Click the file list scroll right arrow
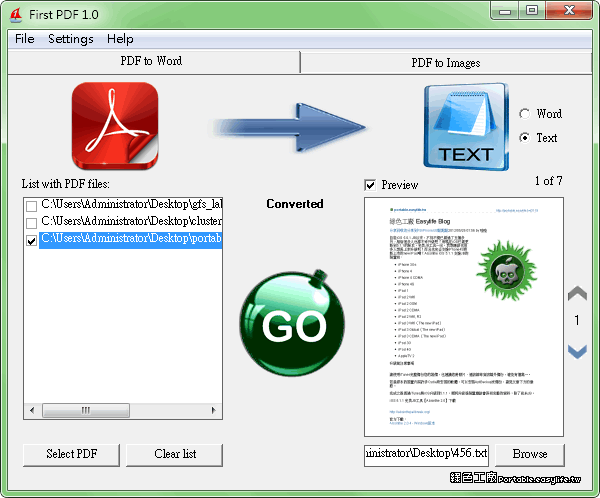The height and width of the screenshot is (498, 600). 214,410
